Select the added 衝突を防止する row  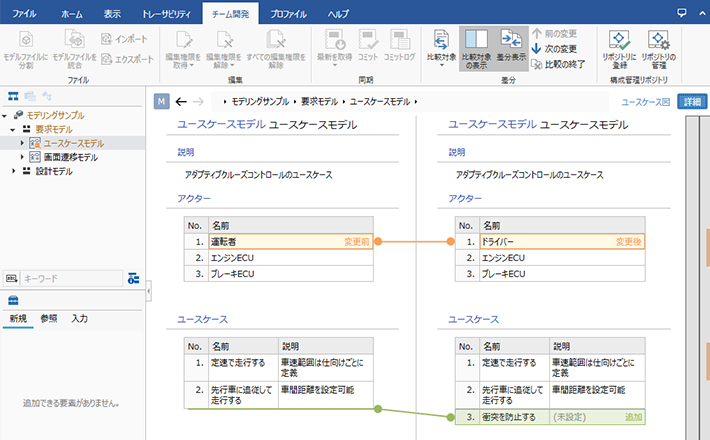tap(550, 417)
